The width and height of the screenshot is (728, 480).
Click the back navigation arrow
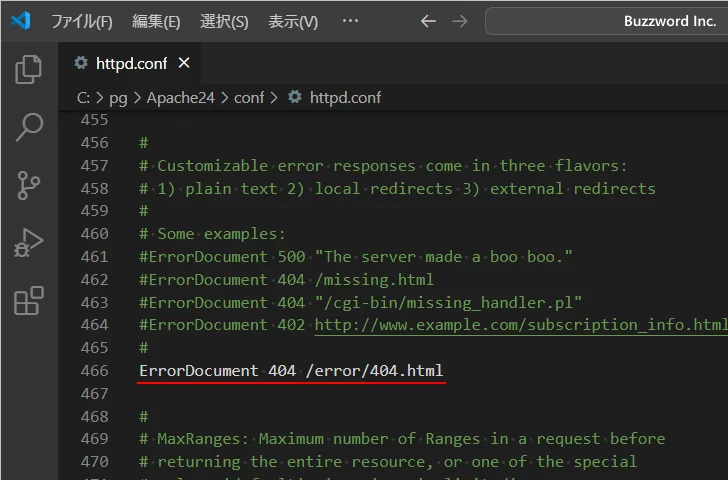point(428,21)
